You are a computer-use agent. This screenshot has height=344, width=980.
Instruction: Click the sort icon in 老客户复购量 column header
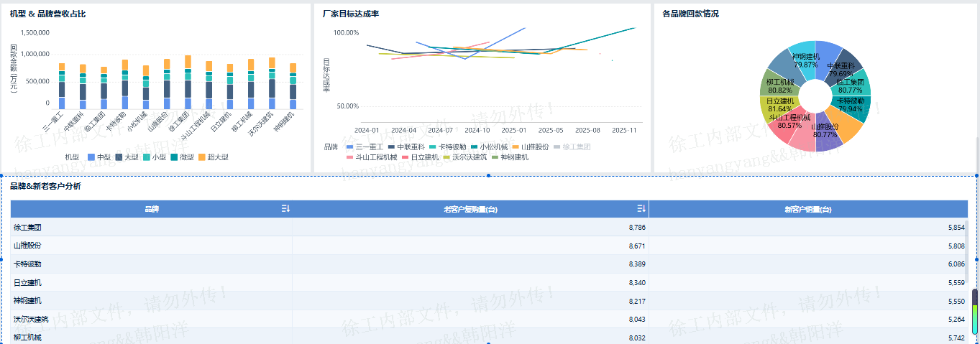[641, 209]
